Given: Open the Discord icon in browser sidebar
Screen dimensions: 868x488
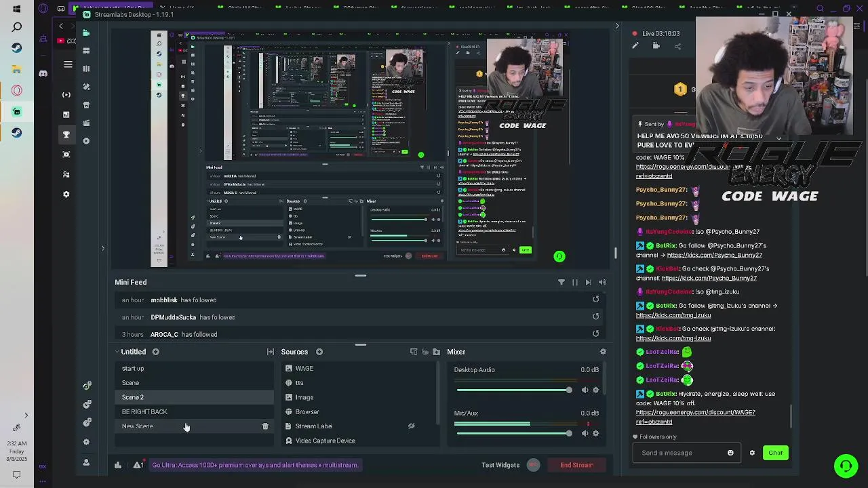Looking at the screenshot, I should (43, 73).
